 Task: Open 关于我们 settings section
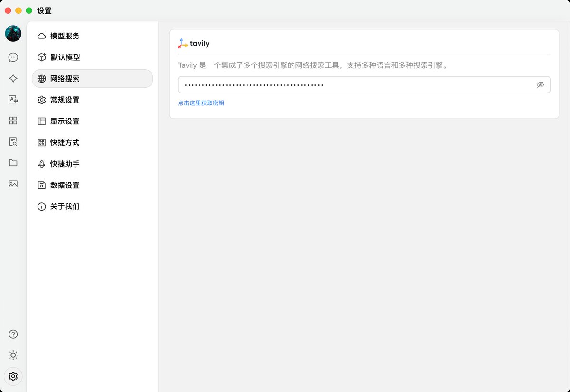click(92, 207)
